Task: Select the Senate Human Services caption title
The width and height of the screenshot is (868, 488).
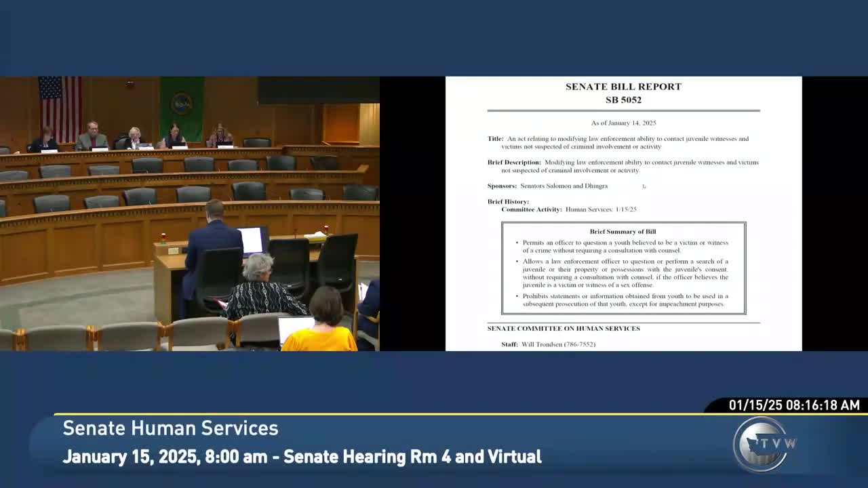Action: [x=170, y=428]
